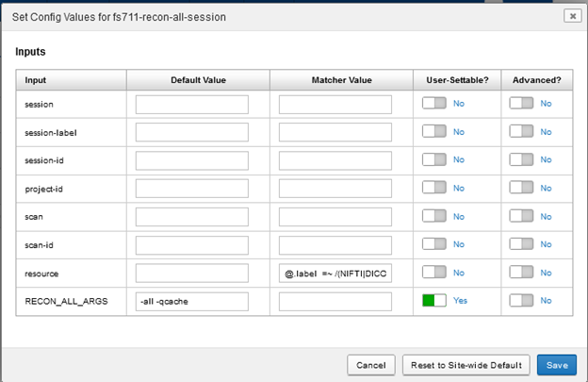588x382 pixels.
Task: Close the Set Config Values dialog
Action: coord(571,16)
